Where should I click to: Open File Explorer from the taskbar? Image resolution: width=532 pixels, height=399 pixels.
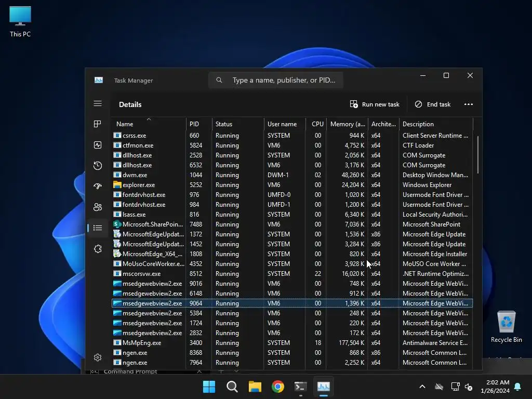(255, 387)
